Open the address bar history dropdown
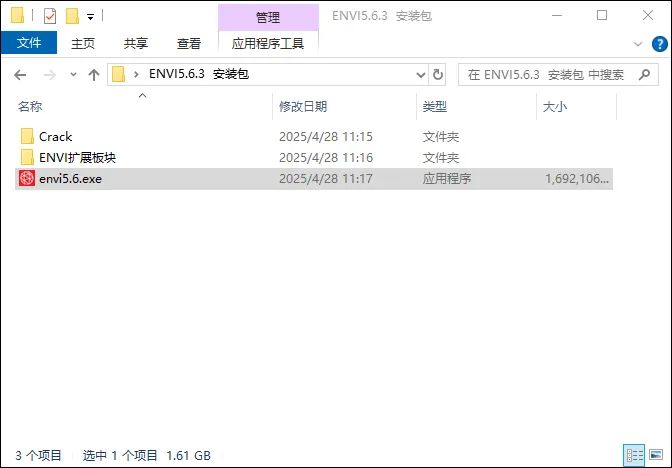Viewport: 672px width, 468px height. coord(421,75)
